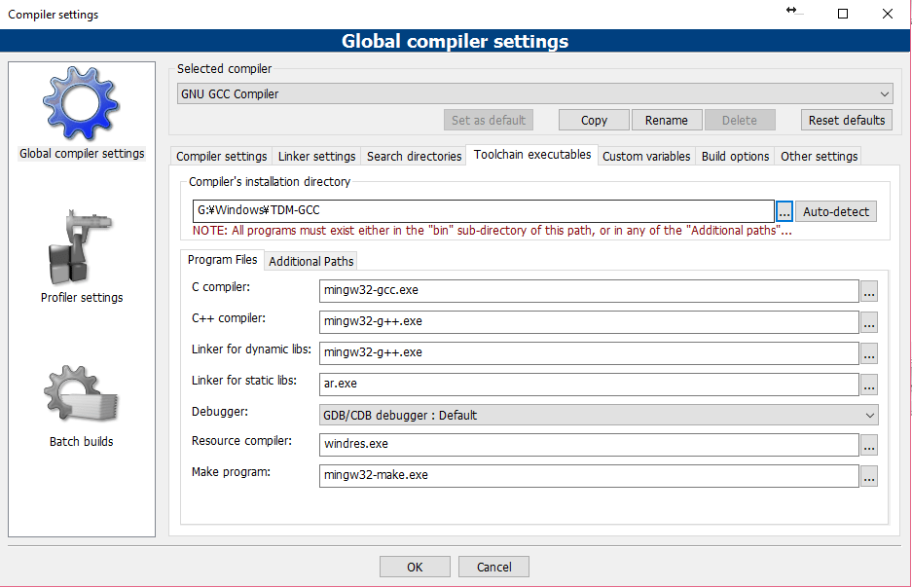This screenshot has width=912, height=588.
Task: Click the Set as default button
Action: (x=489, y=121)
